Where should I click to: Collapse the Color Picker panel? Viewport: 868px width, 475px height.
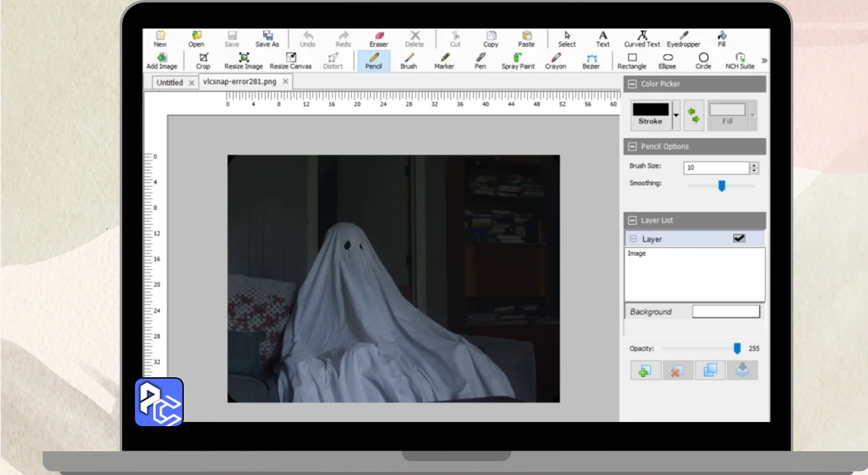(633, 84)
